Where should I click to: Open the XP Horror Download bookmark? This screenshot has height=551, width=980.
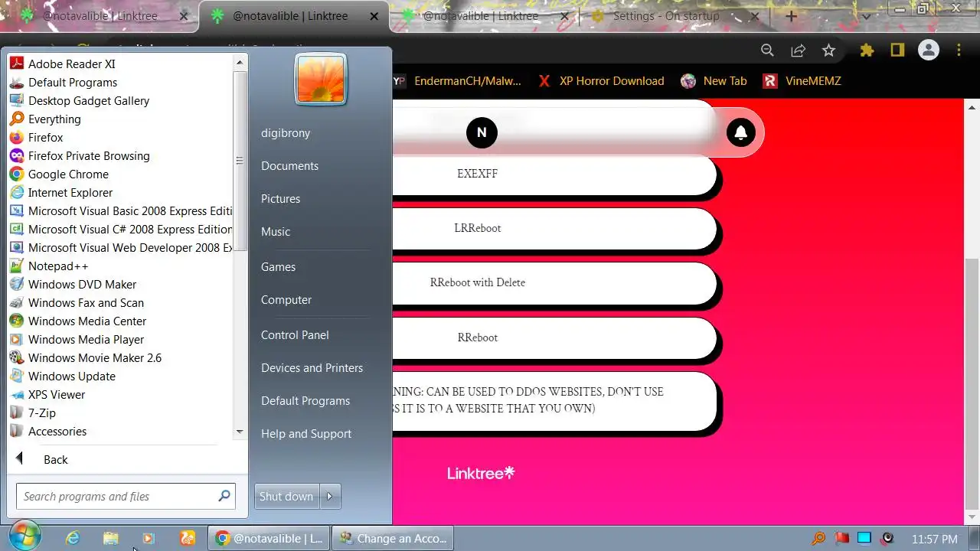point(601,81)
